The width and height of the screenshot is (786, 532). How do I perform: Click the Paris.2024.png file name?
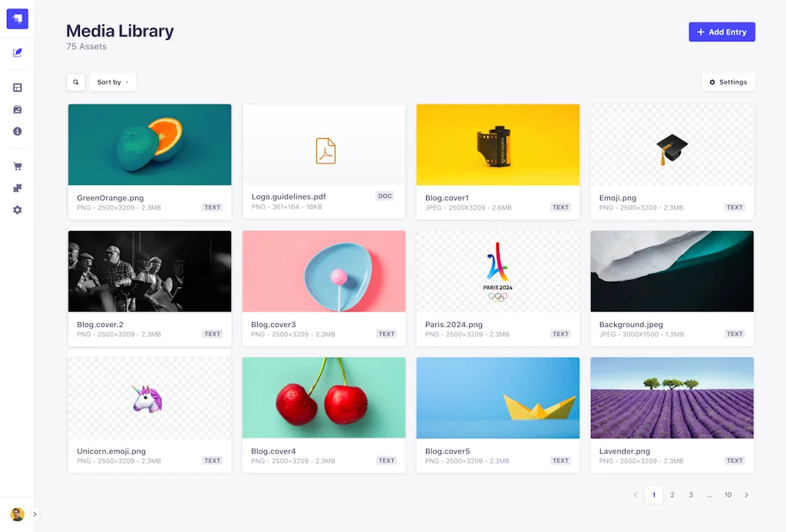tap(454, 325)
